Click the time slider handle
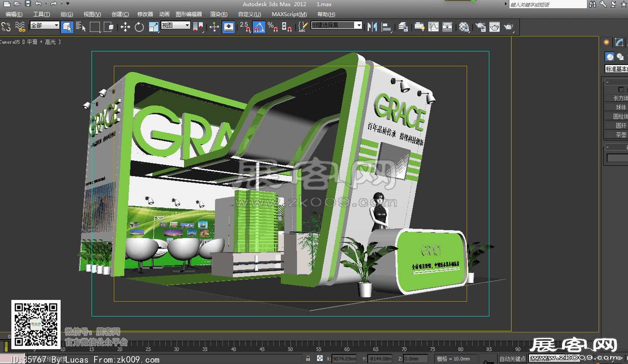This screenshot has height=364, width=628. click(x=6, y=347)
